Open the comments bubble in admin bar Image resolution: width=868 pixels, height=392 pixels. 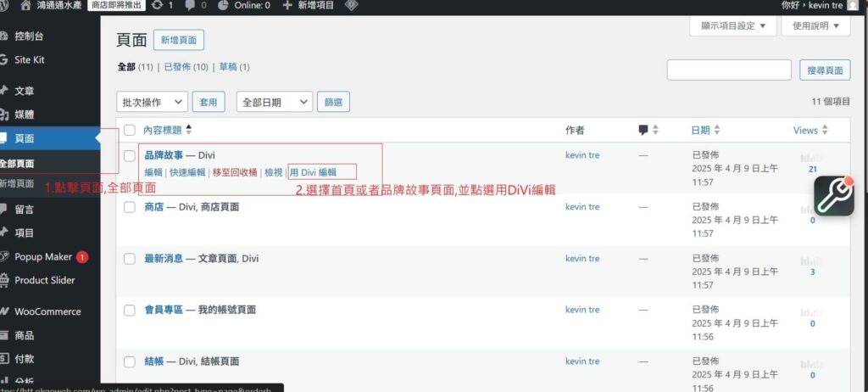pos(190,5)
